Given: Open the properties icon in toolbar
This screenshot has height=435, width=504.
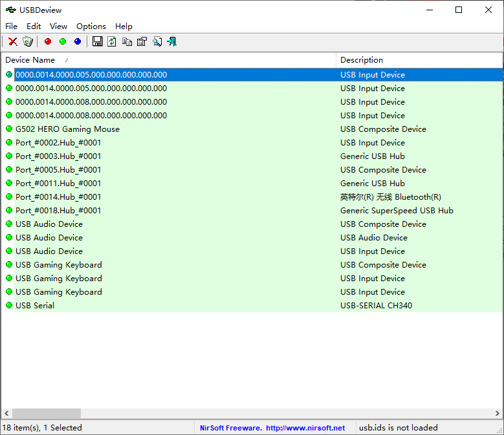Looking at the screenshot, I should (x=142, y=41).
